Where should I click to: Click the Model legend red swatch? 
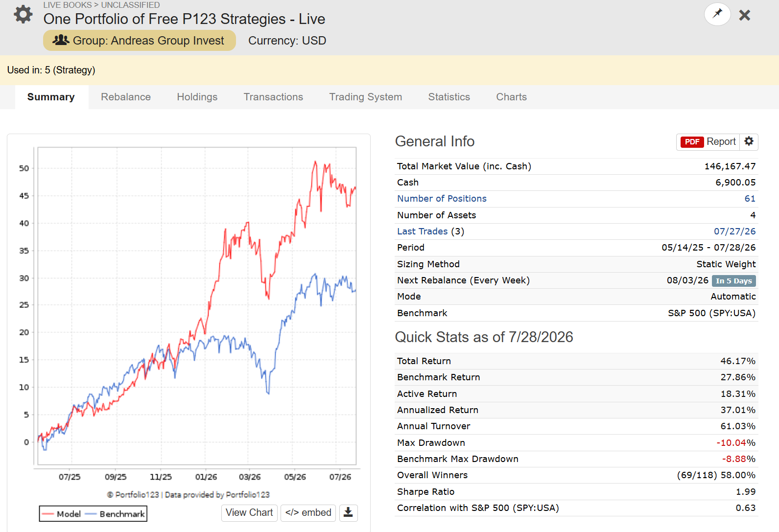pyautogui.click(x=47, y=514)
